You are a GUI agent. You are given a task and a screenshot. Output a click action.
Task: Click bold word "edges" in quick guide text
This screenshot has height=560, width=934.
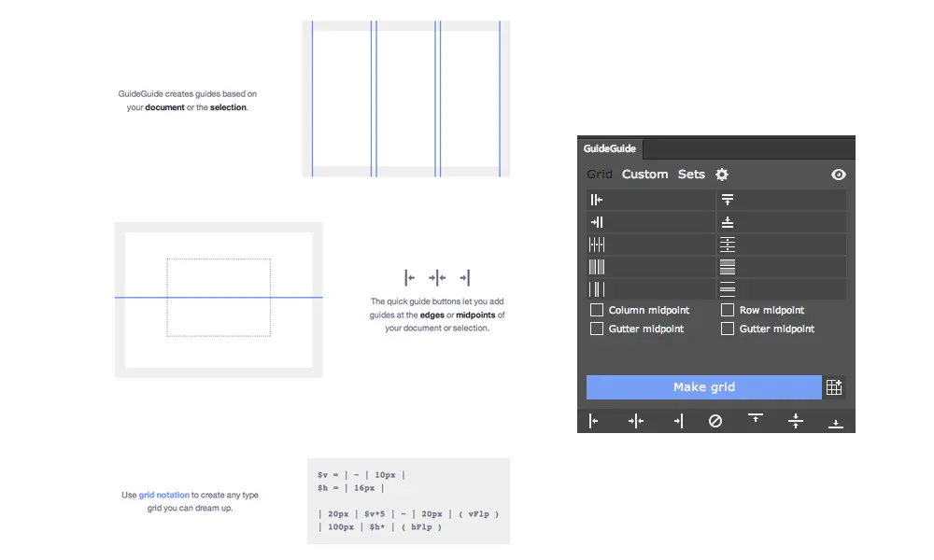point(432,315)
